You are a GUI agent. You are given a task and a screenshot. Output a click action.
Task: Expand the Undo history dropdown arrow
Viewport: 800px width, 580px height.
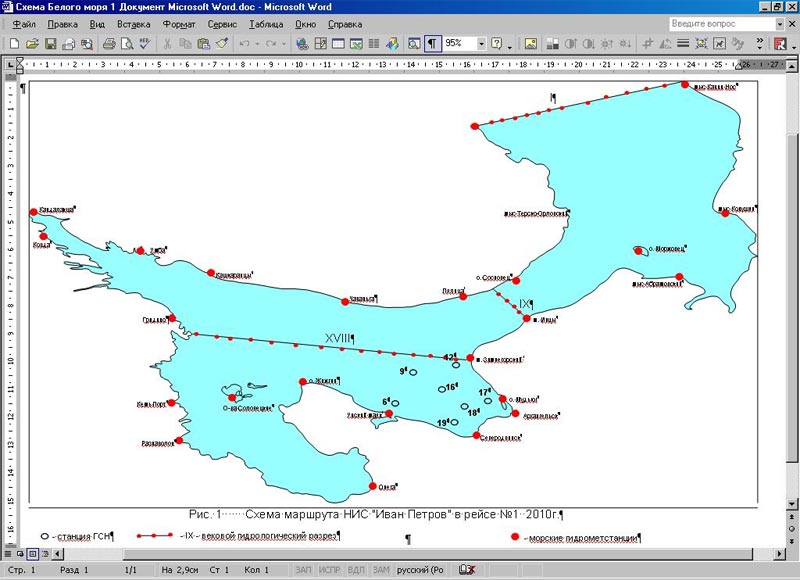click(258, 44)
